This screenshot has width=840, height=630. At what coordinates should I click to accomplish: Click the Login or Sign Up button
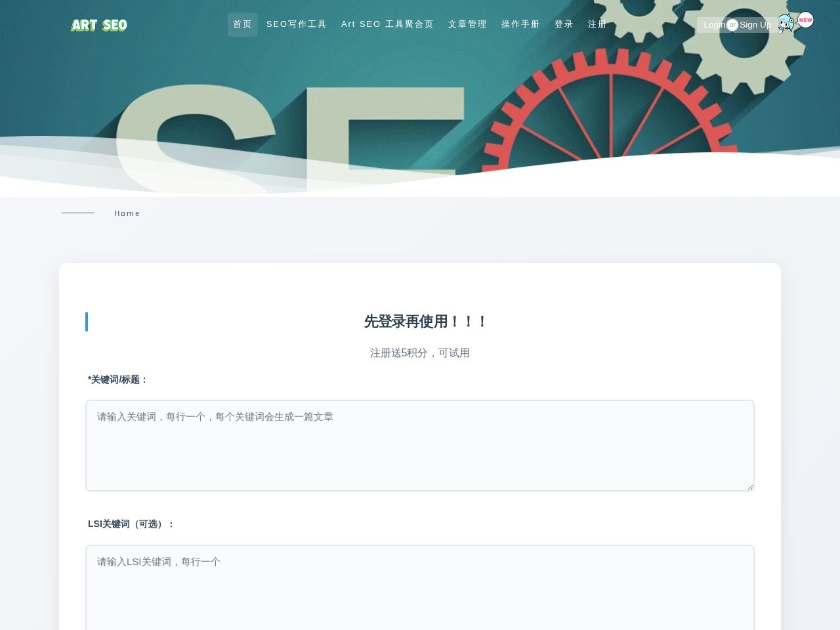[x=737, y=25]
